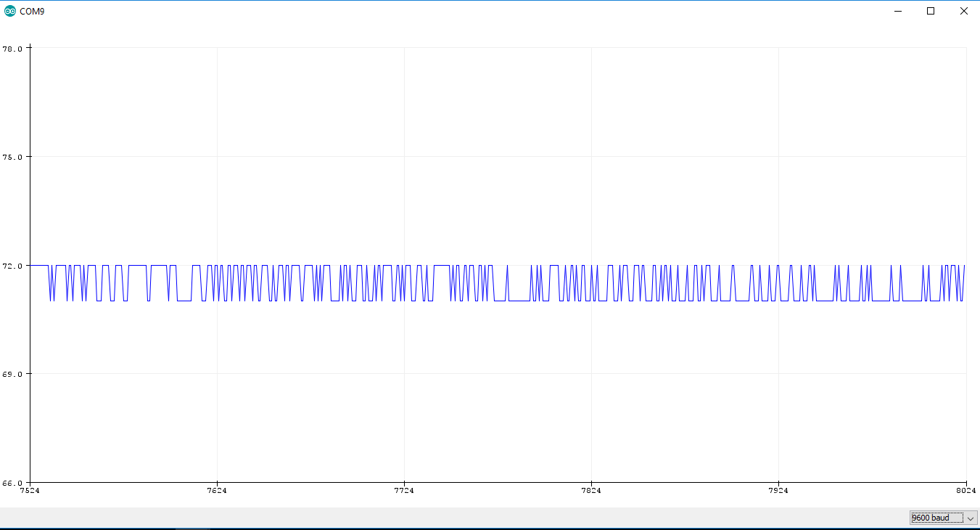Viewport: 980px width, 530px height.
Task: Click the 7824 x-axis label
Action: [x=591, y=491]
